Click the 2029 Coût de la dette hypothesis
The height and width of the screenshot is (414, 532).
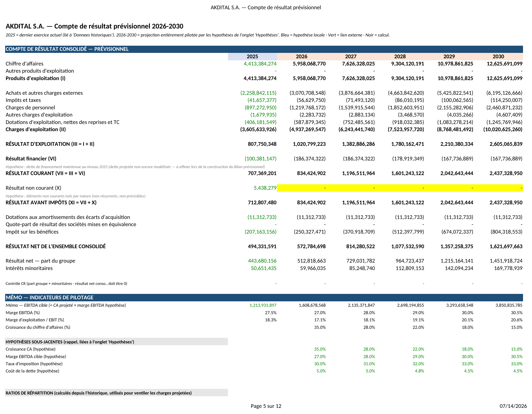(x=469, y=371)
